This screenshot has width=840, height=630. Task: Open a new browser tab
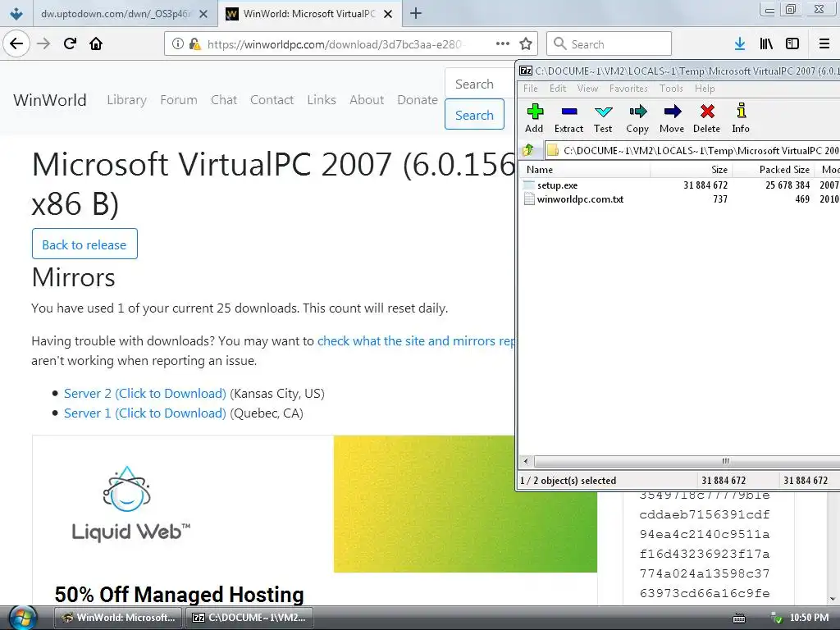(416, 13)
